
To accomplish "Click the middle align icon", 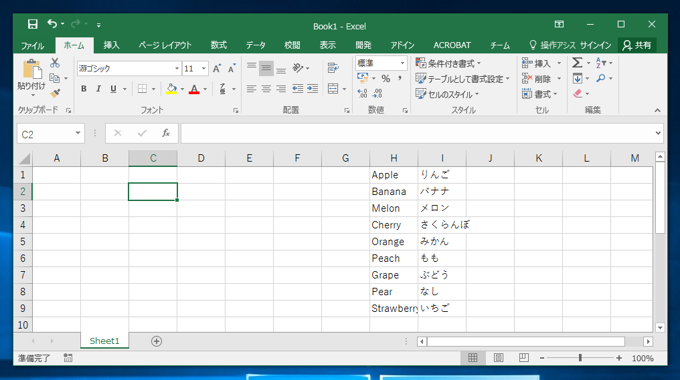I will [x=266, y=68].
